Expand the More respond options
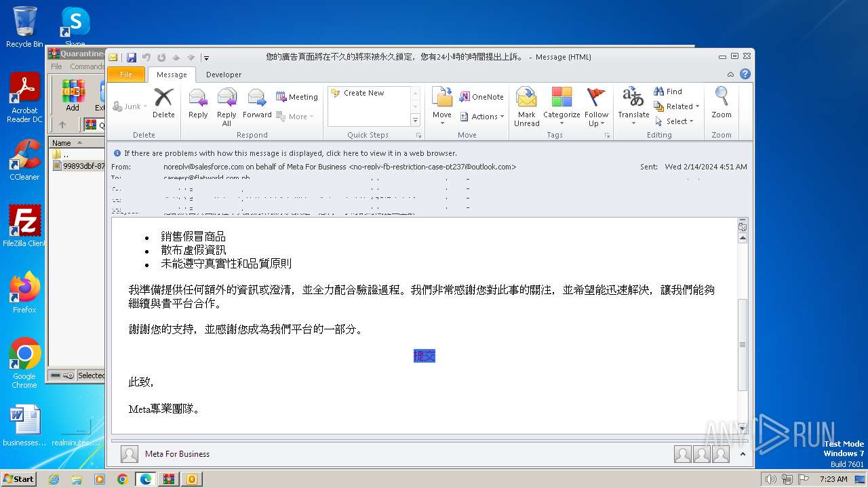 tap(296, 117)
